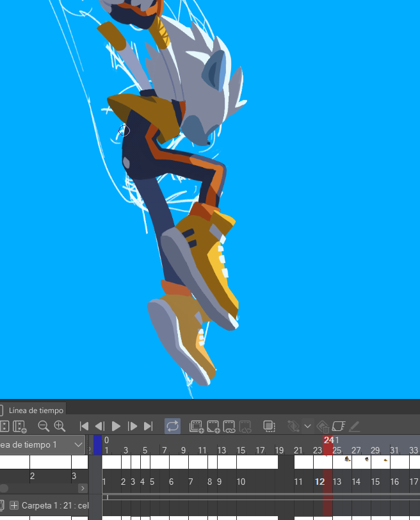Advance to the next frame
Image resolution: width=420 pixels, height=520 pixels.
point(133,426)
